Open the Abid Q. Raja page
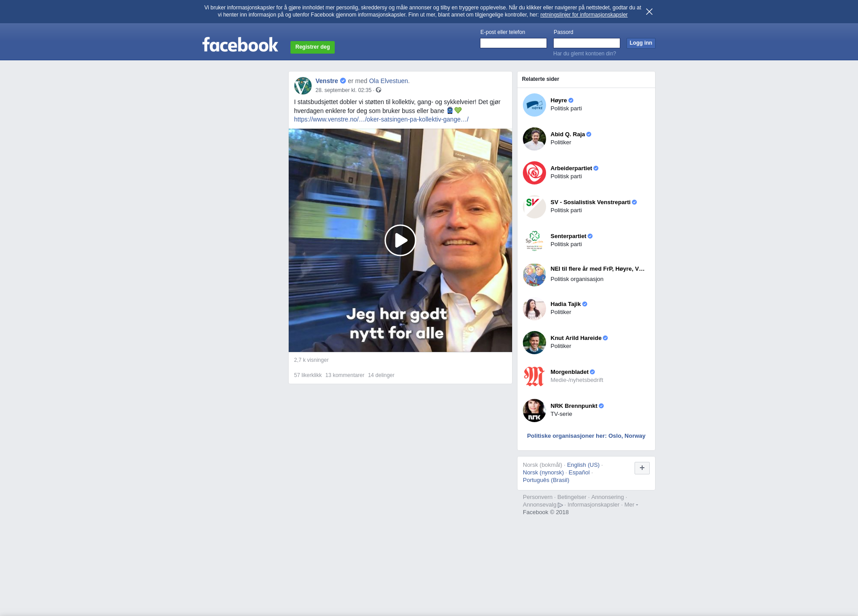The height and width of the screenshot is (616, 858). [568, 134]
